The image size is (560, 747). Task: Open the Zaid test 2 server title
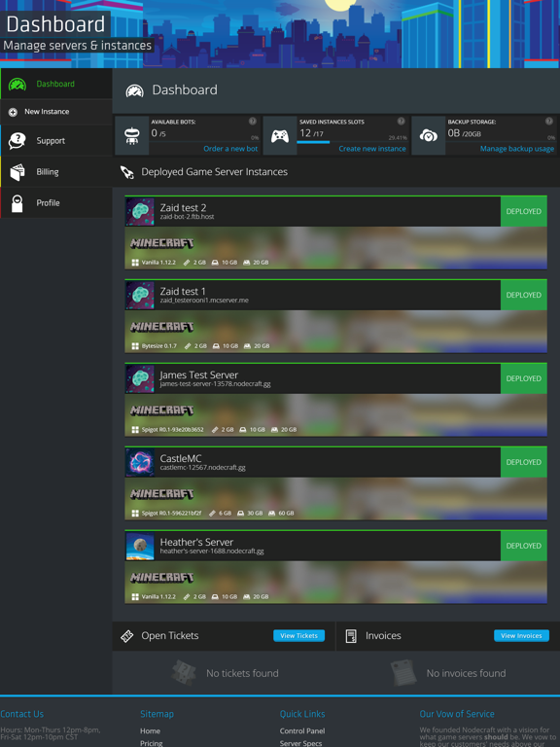pyautogui.click(x=183, y=208)
